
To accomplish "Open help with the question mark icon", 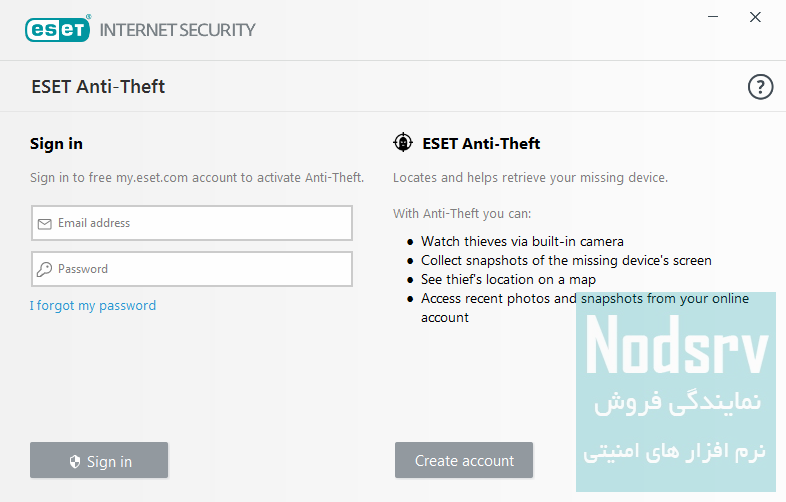I will (761, 87).
